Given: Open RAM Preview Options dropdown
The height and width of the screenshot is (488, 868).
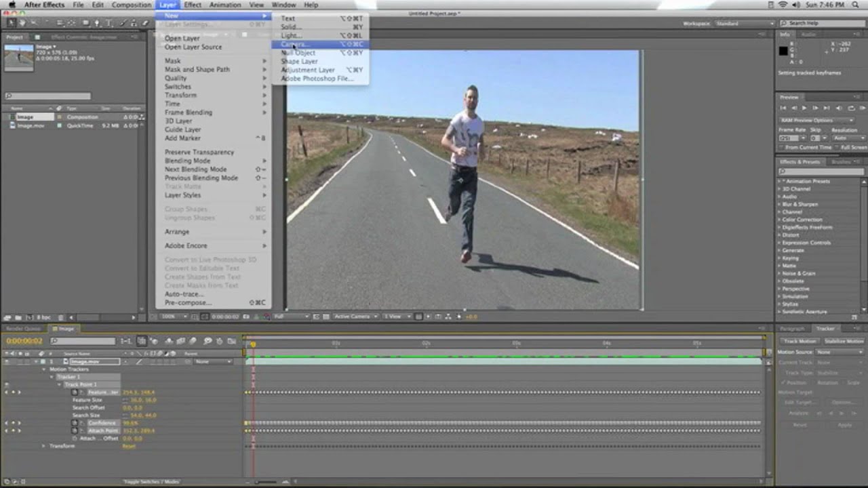Looking at the screenshot, I should (817, 120).
